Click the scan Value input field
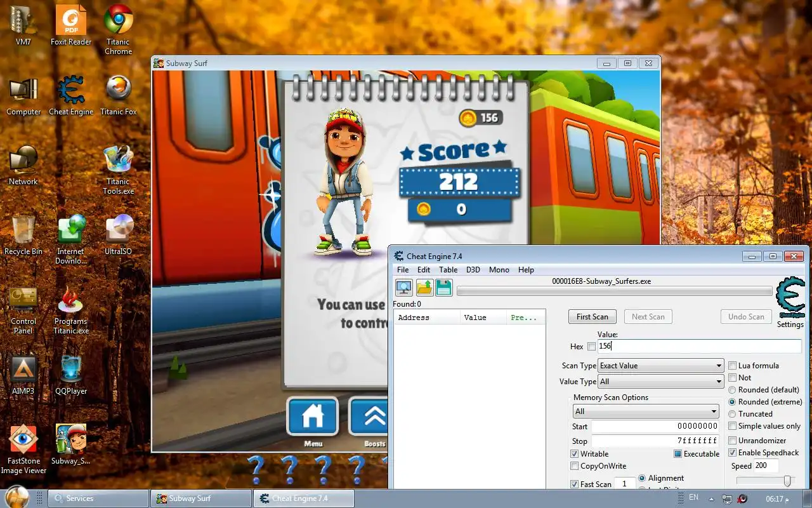 699,347
